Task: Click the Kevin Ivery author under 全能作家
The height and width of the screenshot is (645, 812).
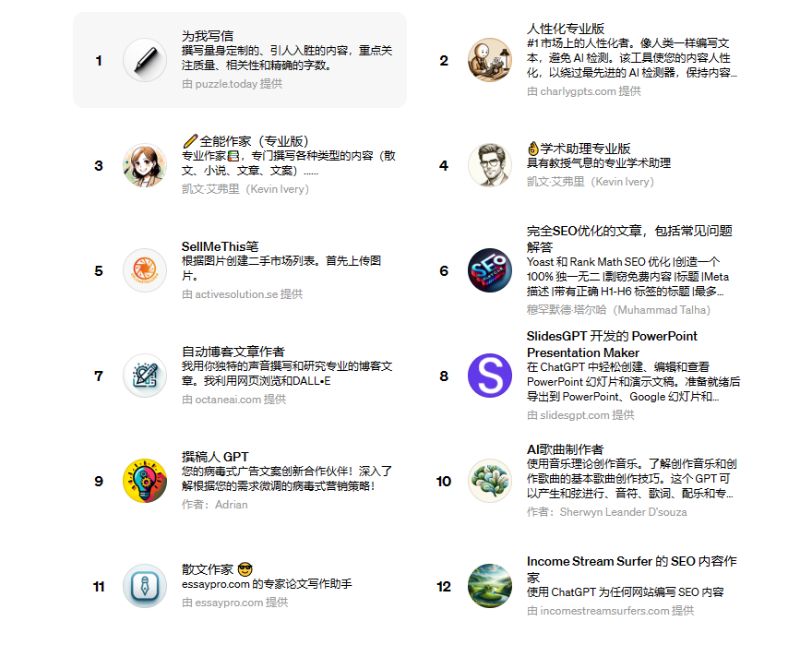Action: (x=245, y=189)
